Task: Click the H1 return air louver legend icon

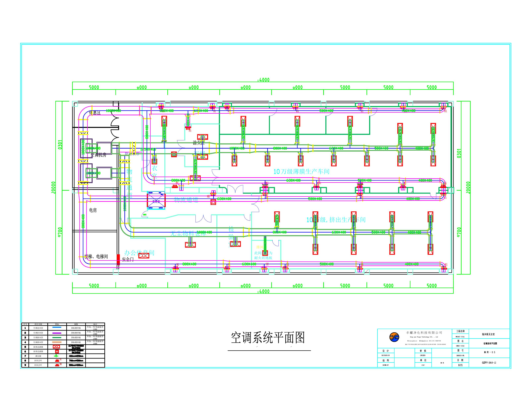Action: [57, 360]
